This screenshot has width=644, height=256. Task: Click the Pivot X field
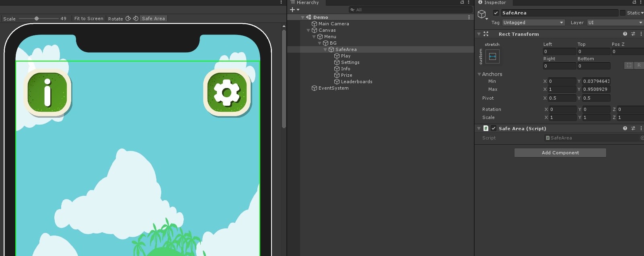(x=562, y=98)
